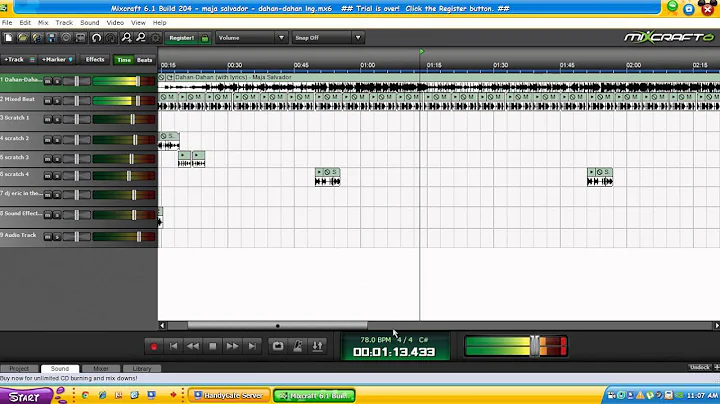
Task: Click the horizontal timeline scrollbar thumb
Action: coord(277,326)
